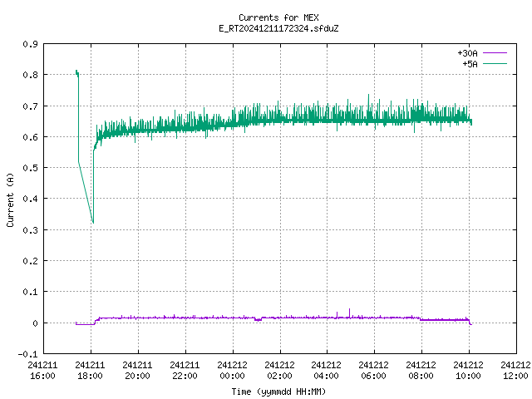The height and width of the screenshot is (399, 532).
Task: Click the 0.8 y-axis tick label
Action: pos(30,75)
